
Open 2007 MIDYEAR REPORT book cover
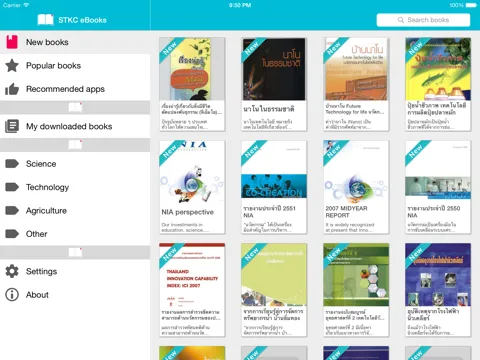(356, 172)
